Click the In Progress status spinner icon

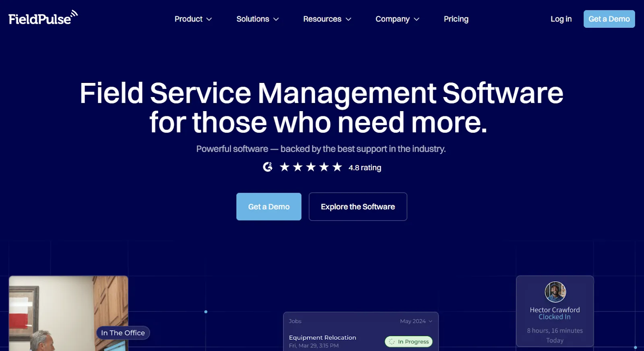[392, 342]
